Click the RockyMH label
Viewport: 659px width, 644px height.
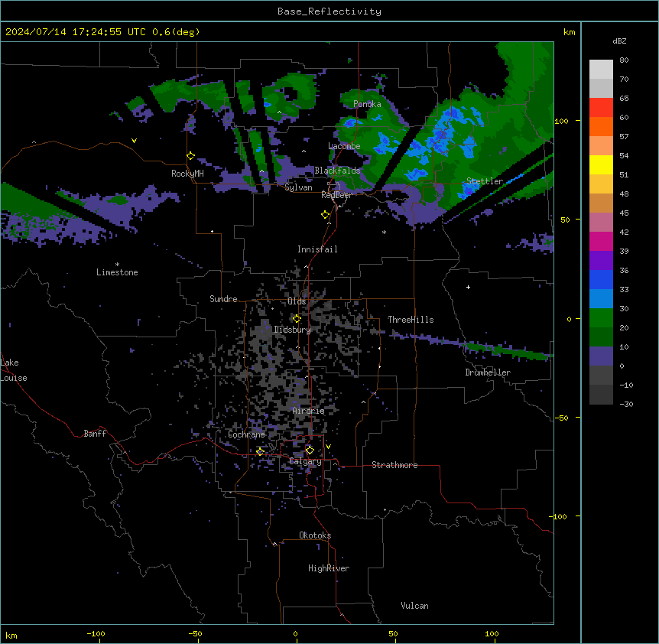(x=187, y=173)
